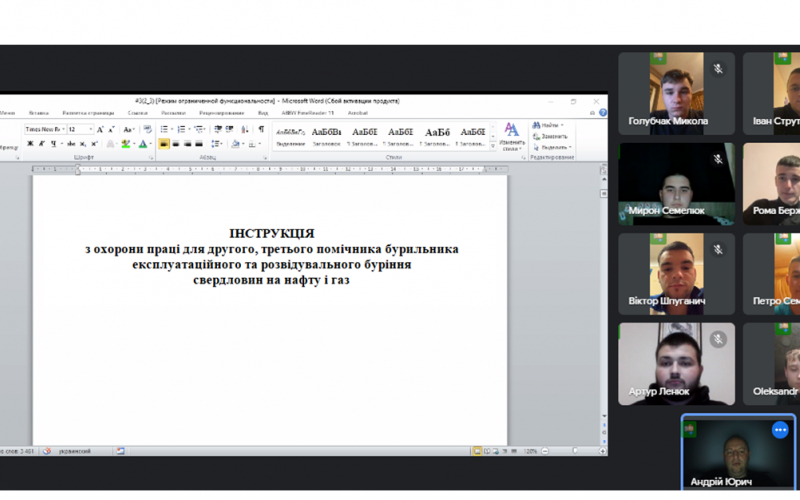
Task: Click the украинский language indicator in the status bar
Action: pyautogui.click(x=74, y=451)
